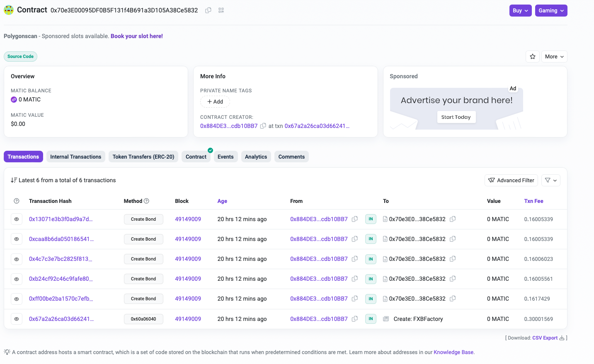Screen dimensions: 594x364
Task: Copy From address in the first transaction row
Action: pyautogui.click(x=355, y=219)
